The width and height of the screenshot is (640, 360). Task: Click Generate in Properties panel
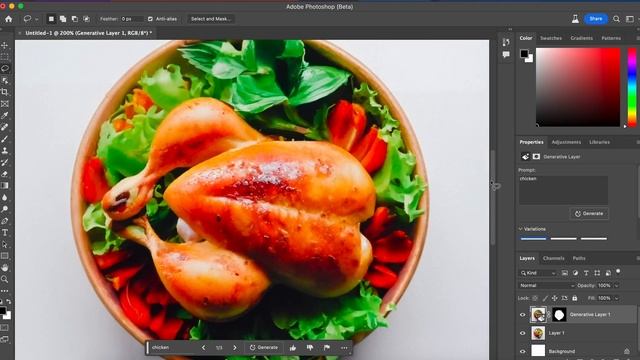[x=589, y=213]
